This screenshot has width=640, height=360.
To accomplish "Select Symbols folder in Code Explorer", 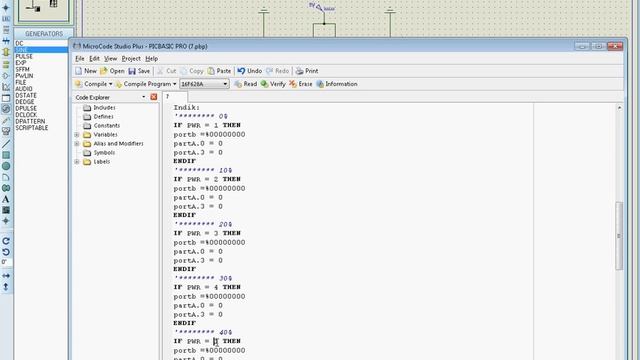I will 99,153.
